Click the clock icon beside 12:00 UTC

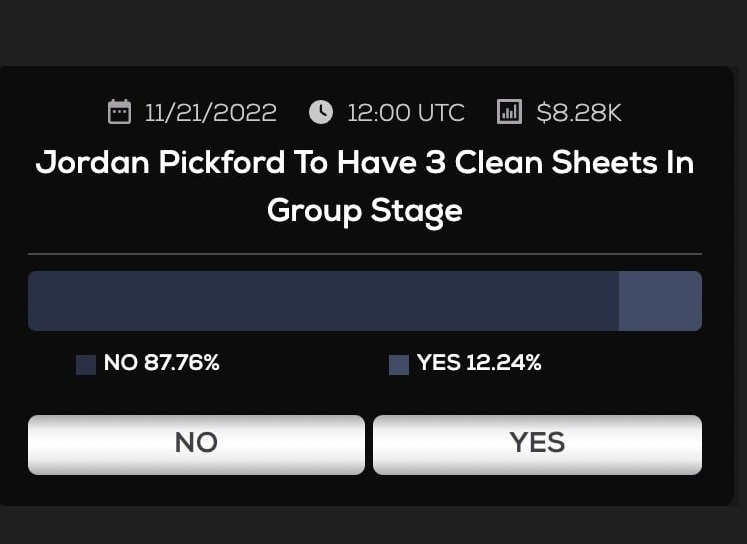click(x=321, y=112)
